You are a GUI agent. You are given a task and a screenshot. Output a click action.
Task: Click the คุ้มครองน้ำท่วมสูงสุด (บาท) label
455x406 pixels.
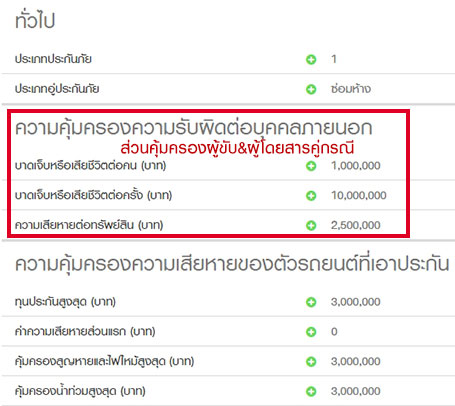(80, 391)
